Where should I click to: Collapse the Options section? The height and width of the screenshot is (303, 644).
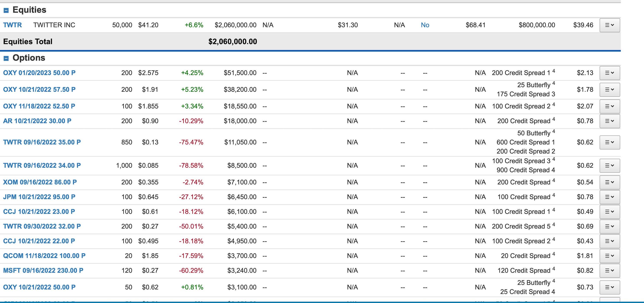click(6, 58)
